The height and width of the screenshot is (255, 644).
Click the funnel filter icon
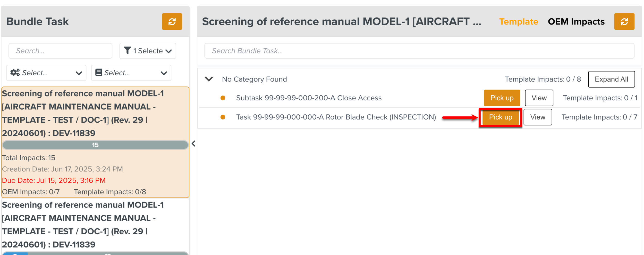click(127, 51)
